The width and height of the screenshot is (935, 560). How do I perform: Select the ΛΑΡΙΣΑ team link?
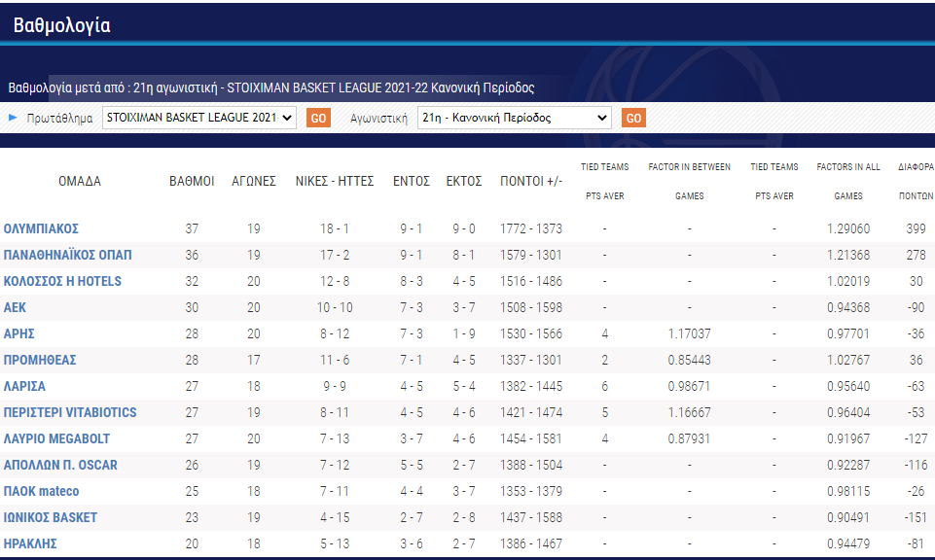pos(24,386)
